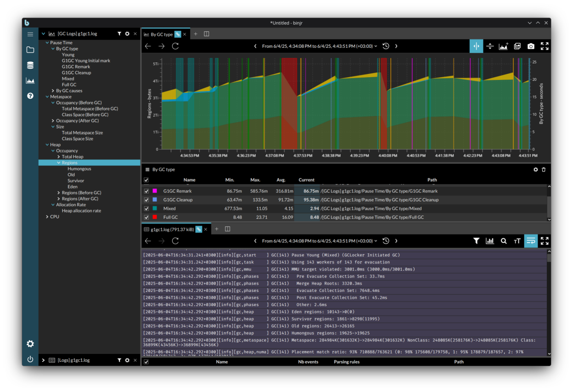This screenshot has width=573, height=392.
Task: Expand the chart view to full screen
Action: (x=545, y=46)
